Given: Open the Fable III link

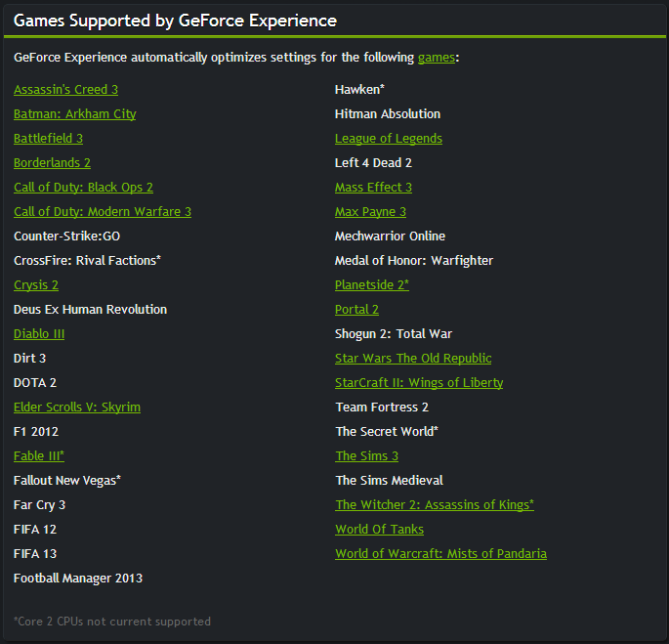Looking at the screenshot, I should (39, 456).
